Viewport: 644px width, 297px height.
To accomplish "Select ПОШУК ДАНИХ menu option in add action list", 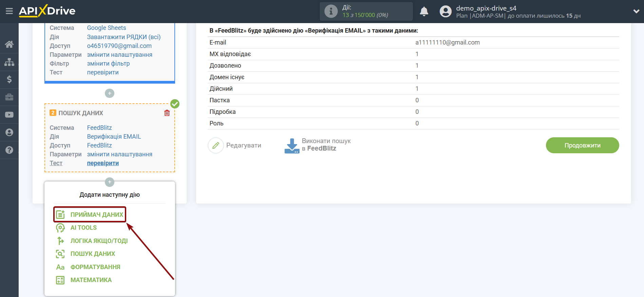I will click(93, 254).
